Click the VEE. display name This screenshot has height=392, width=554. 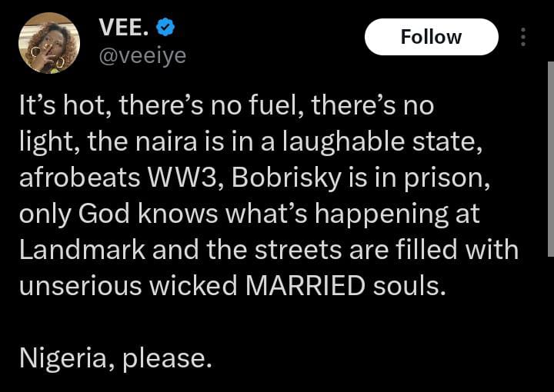click(123, 28)
